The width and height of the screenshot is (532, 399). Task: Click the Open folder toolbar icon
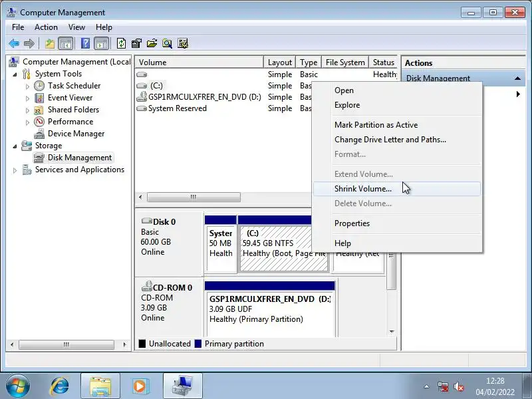coord(152,43)
